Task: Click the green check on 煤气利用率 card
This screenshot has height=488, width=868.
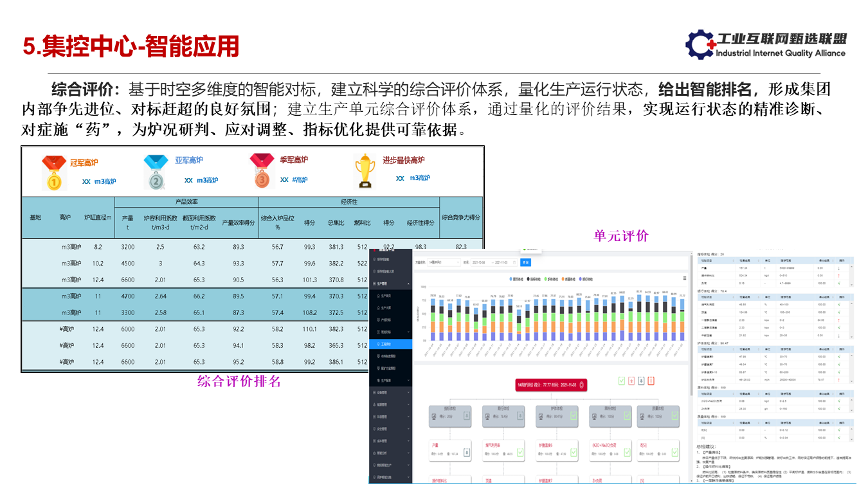Action: pyautogui.click(x=520, y=453)
